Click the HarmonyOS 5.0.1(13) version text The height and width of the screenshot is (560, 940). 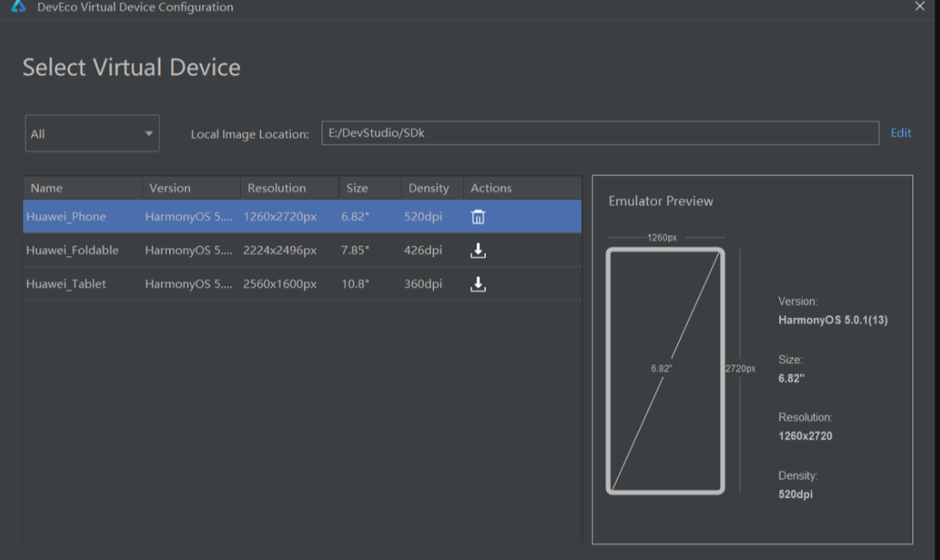(833, 319)
